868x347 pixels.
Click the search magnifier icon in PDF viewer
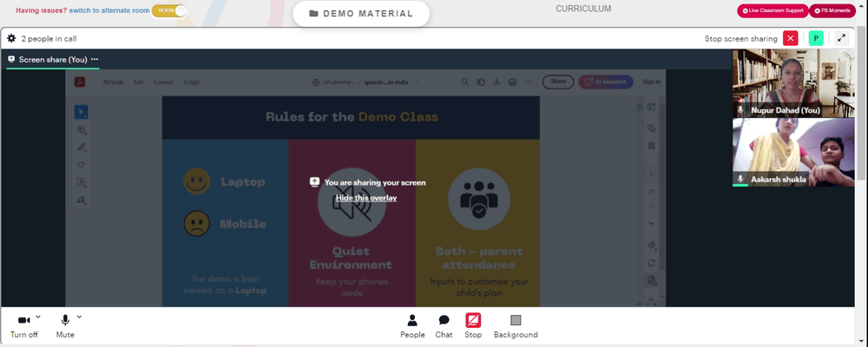point(465,82)
